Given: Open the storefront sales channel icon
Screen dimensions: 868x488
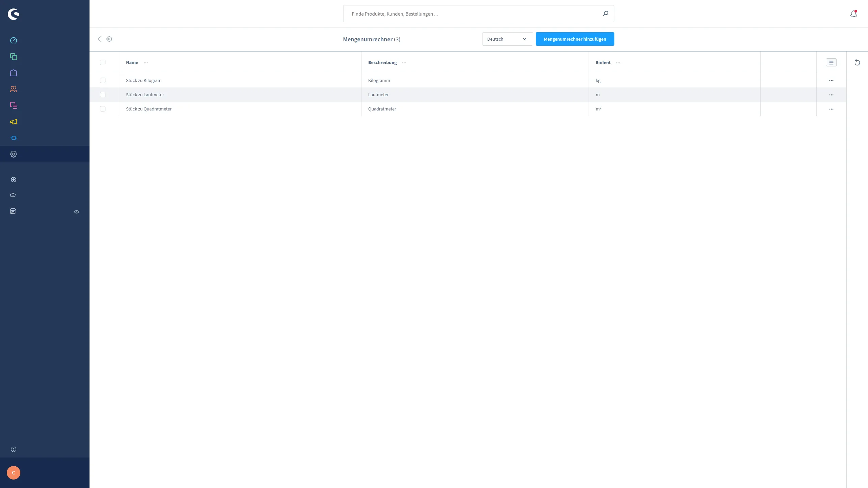Looking at the screenshot, I should click(13, 211).
